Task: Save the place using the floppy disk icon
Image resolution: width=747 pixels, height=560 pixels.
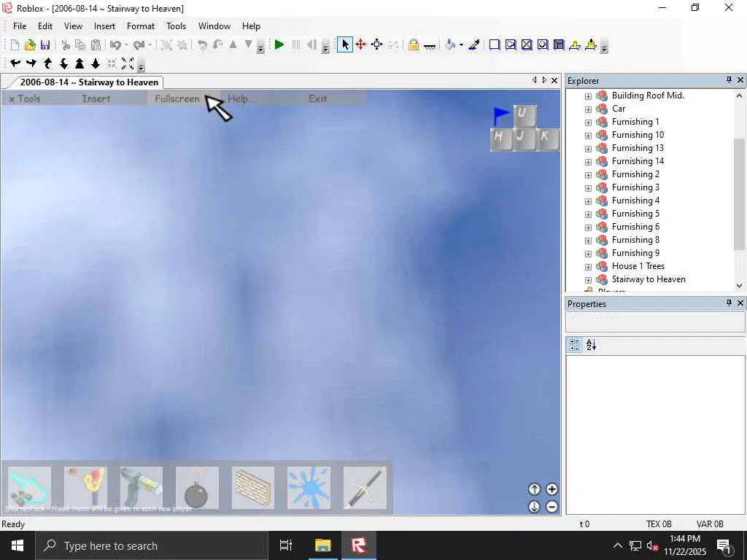Action: pos(44,44)
